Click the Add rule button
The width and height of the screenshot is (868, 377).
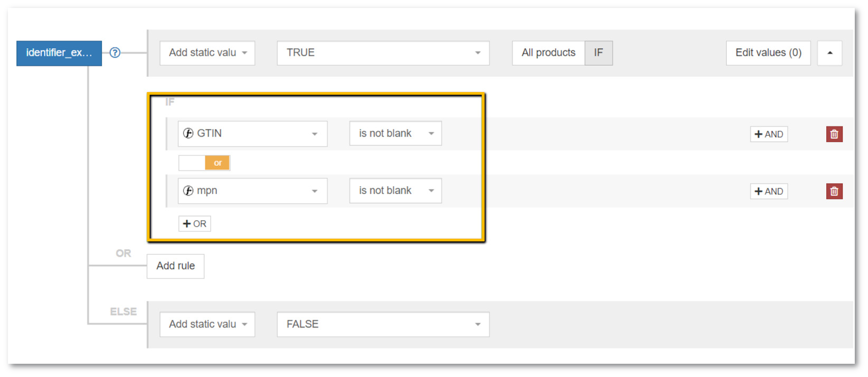tap(175, 266)
